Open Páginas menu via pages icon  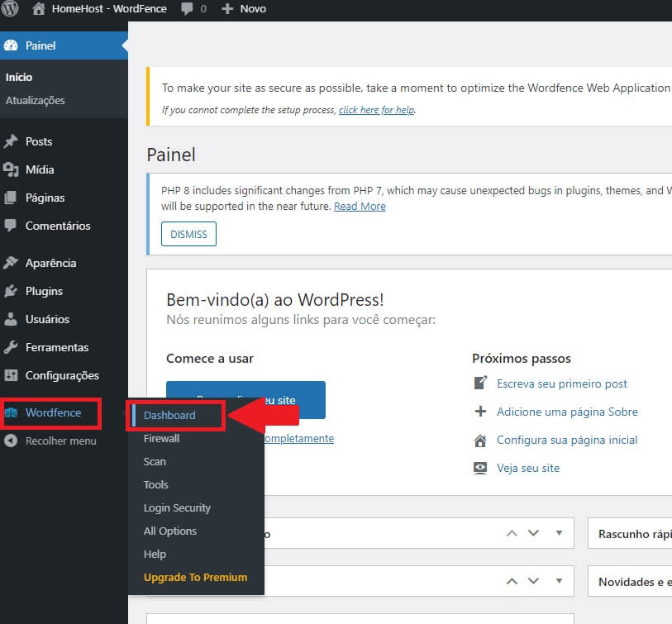[x=11, y=198]
